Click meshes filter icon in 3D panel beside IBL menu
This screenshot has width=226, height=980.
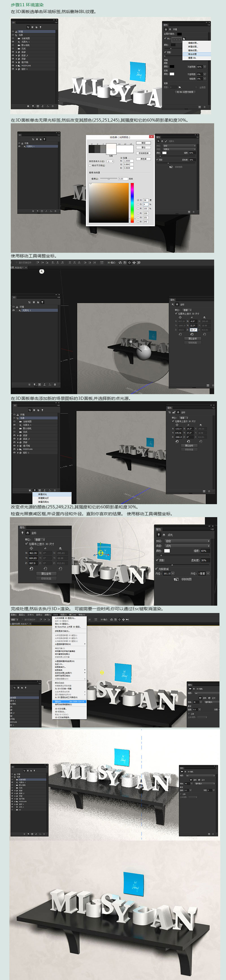33,27
